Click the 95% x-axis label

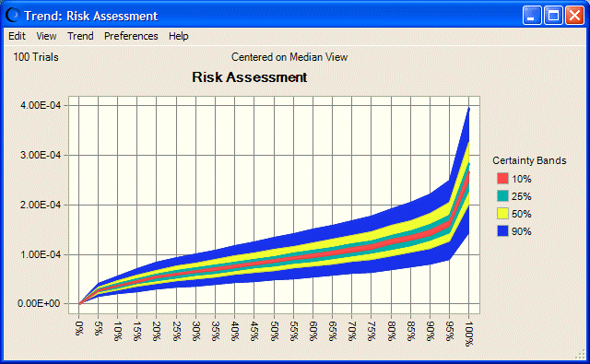pyautogui.click(x=450, y=331)
